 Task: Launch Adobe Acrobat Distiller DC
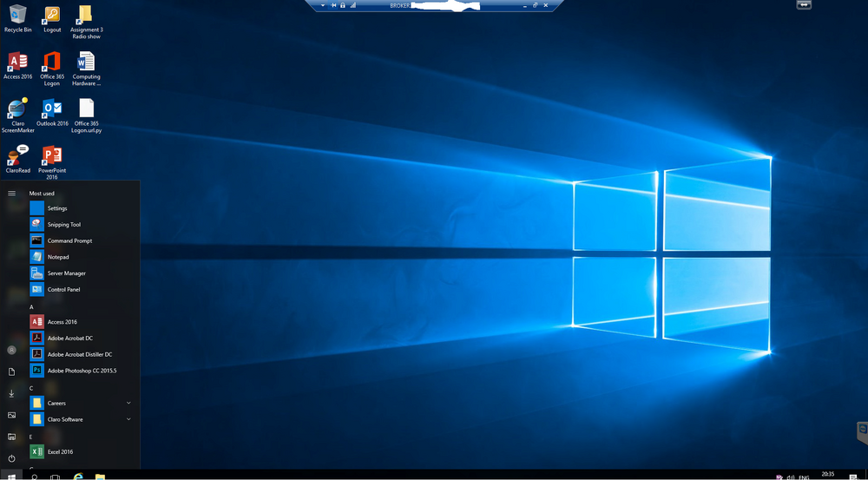(x=82, y=354)
